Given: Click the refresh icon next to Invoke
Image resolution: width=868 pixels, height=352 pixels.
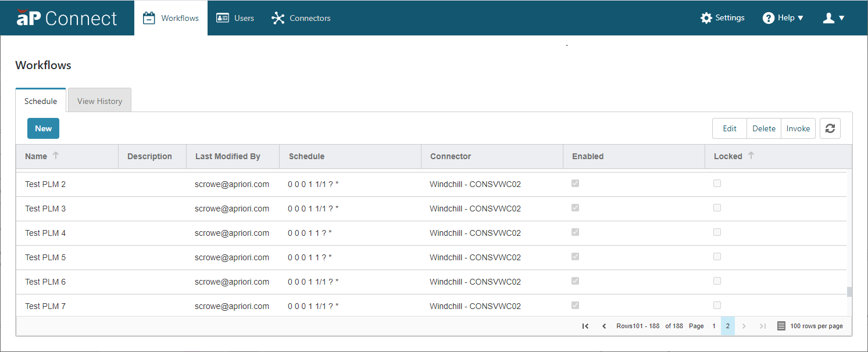Looking at the screenshot, I should [830, 128].
